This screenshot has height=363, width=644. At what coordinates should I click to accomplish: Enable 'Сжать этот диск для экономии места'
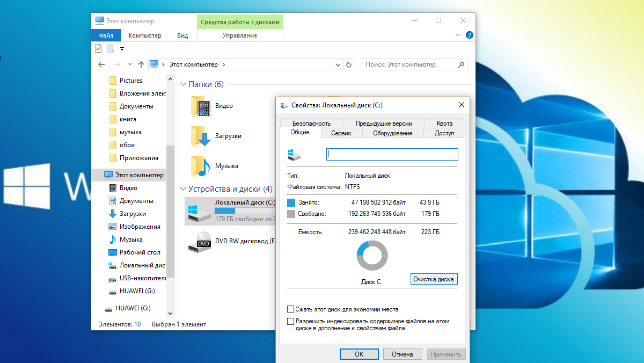[x=291, y=309]
